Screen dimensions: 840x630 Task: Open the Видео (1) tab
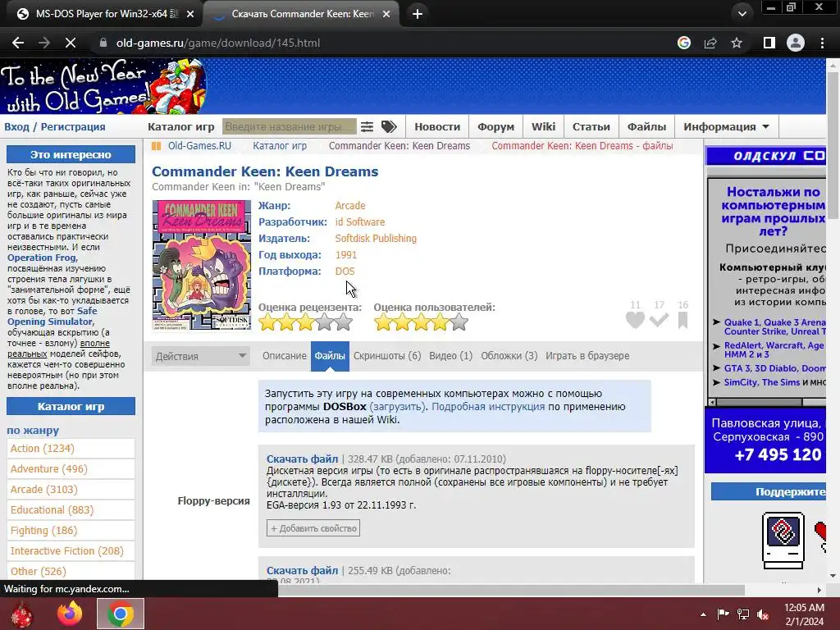[x=450, y=356]
